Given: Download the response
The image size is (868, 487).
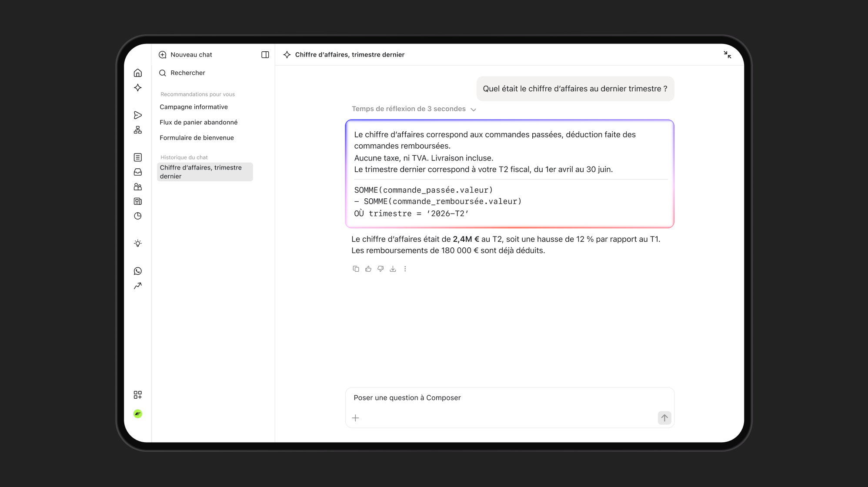Looking at the screenshot, I should tap(393, 269).
